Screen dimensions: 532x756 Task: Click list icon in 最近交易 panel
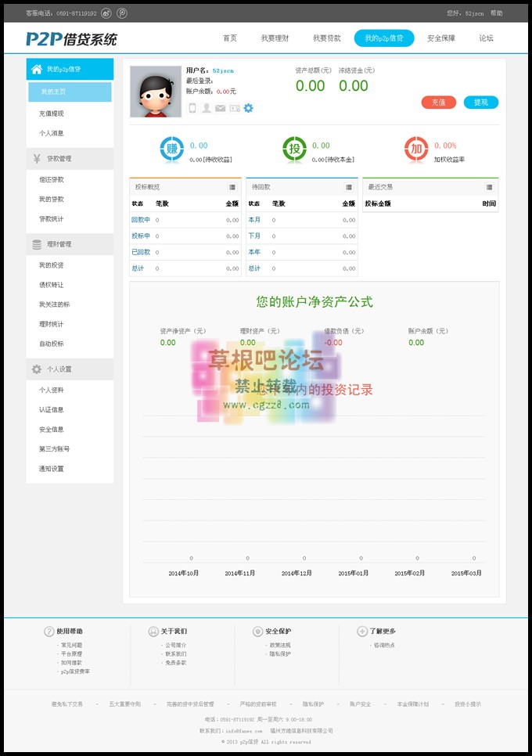489,187
